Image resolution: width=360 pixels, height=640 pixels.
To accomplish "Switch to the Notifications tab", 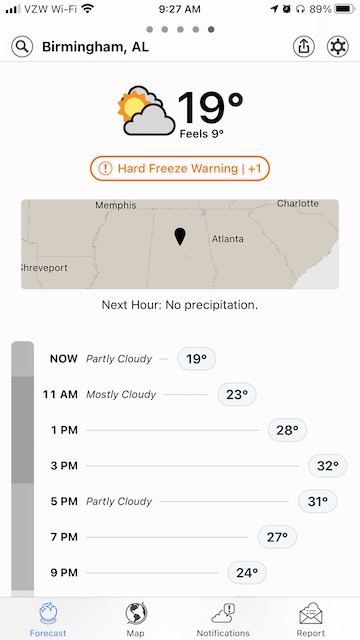I will pos(223,619).
